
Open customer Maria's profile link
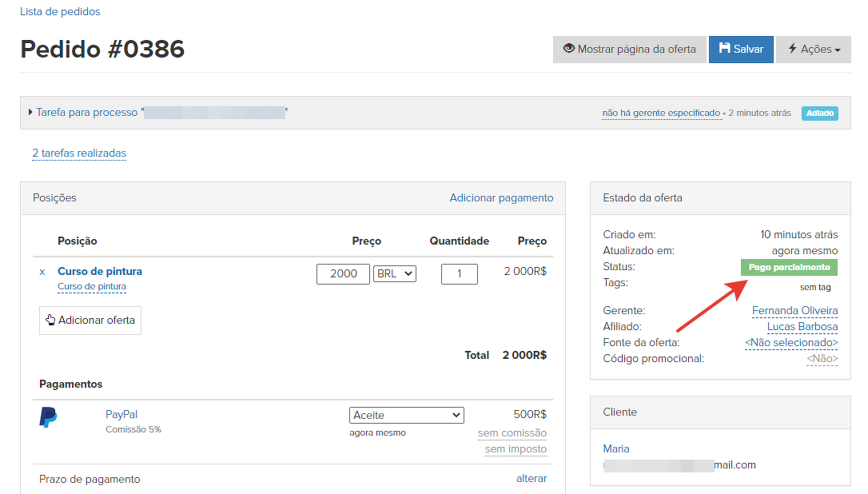(x=616, y=448)
